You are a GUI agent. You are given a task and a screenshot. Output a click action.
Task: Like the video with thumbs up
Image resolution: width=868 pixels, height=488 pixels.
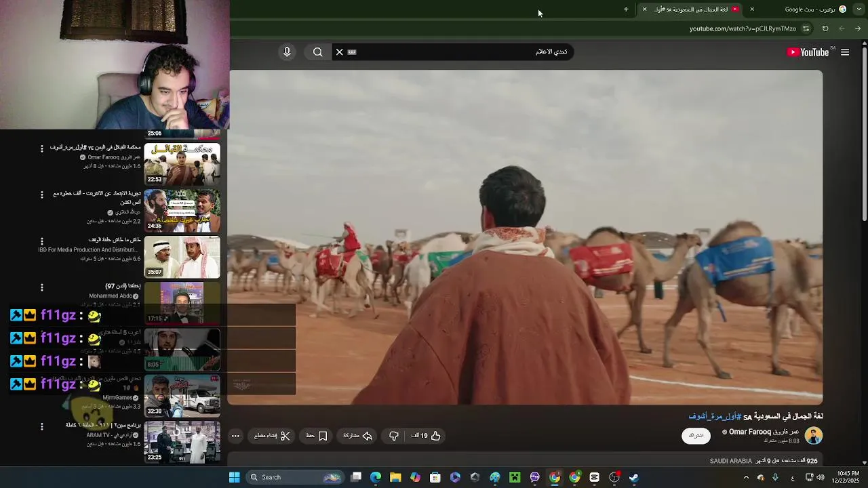click(x=426, y=436)
